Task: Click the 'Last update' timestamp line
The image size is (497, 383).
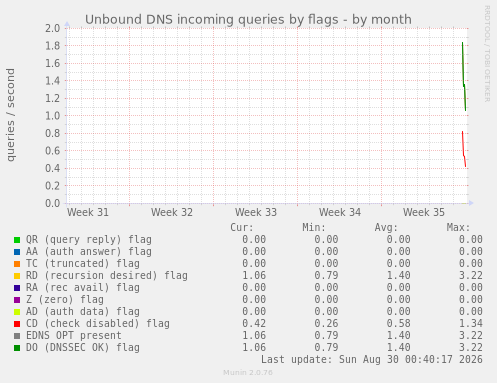Action: coord(372,360)
